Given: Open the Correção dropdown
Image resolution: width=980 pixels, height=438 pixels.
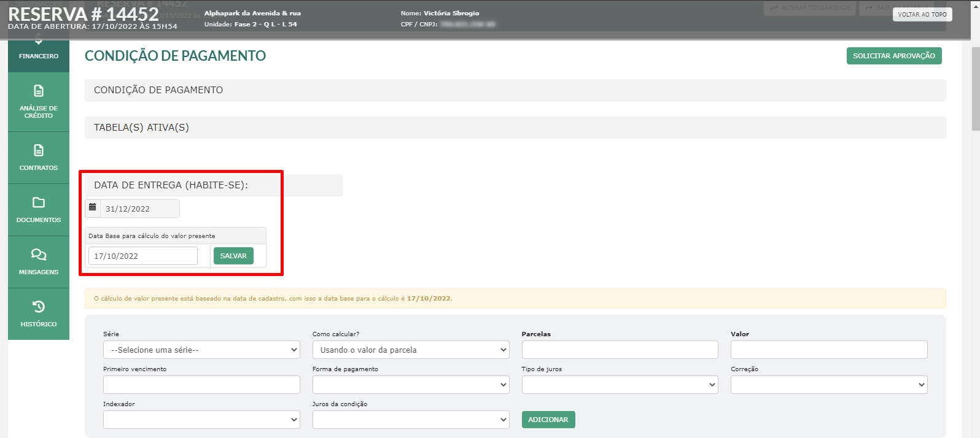Looking at the screenshot, I should pyautogui.click(x=829, y=385).
